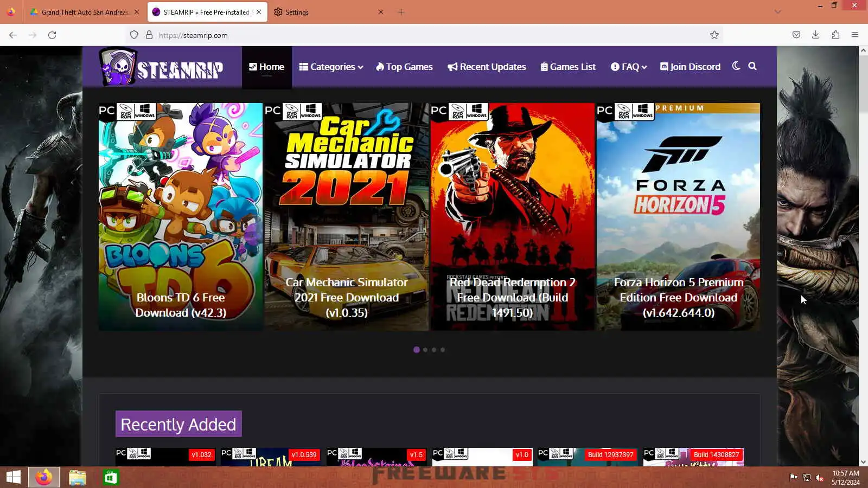Go back with browser back arrow
Screen dimensions: 868x488
pos(13,35)
